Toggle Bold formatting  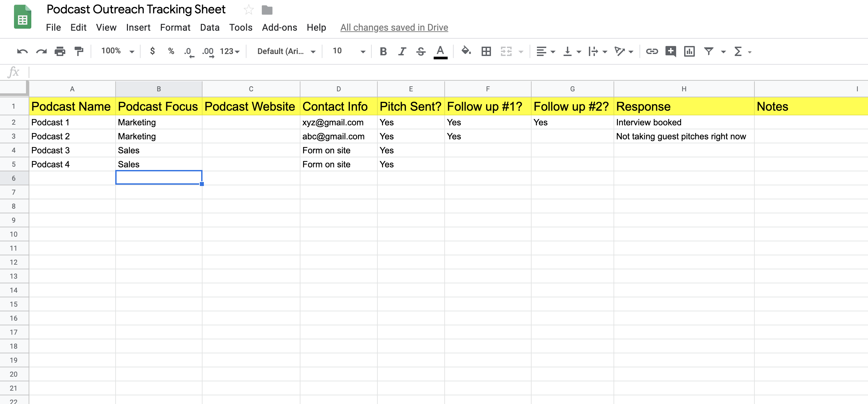(383, 51)
